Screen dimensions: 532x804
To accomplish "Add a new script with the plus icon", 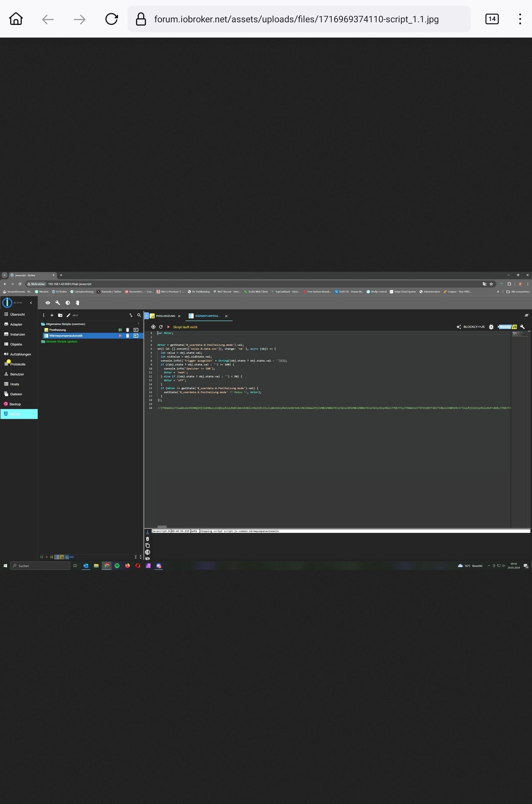I will click(x=52, y=315).
